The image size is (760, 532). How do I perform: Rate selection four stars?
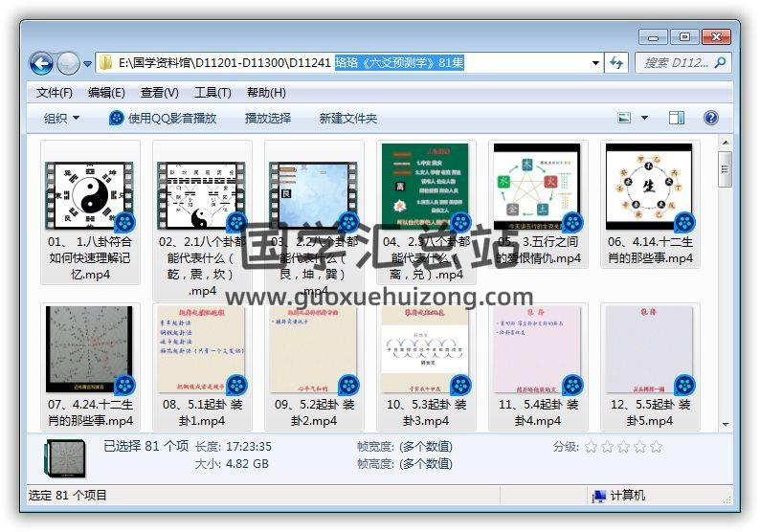coord(639,446)
